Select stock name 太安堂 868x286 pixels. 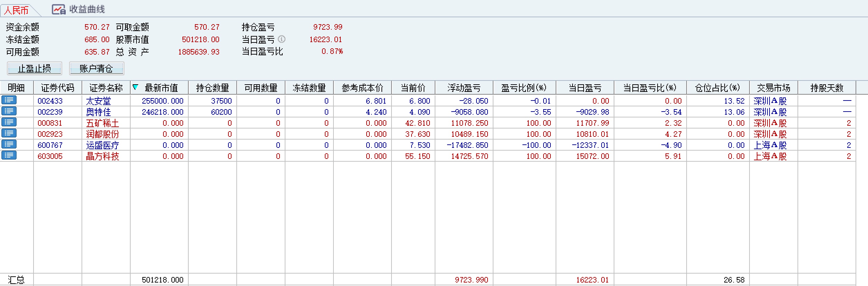coord(98,101)
